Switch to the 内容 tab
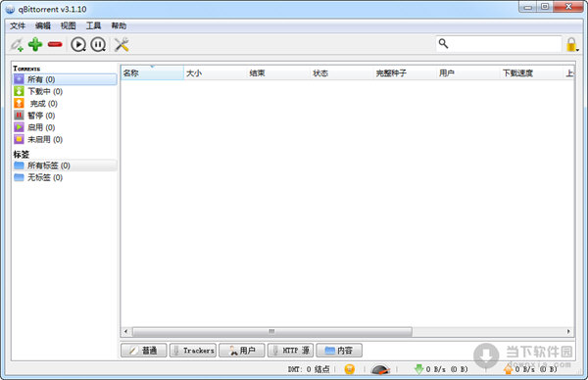This screenshot has width=588, height=380. coord(339,351)
